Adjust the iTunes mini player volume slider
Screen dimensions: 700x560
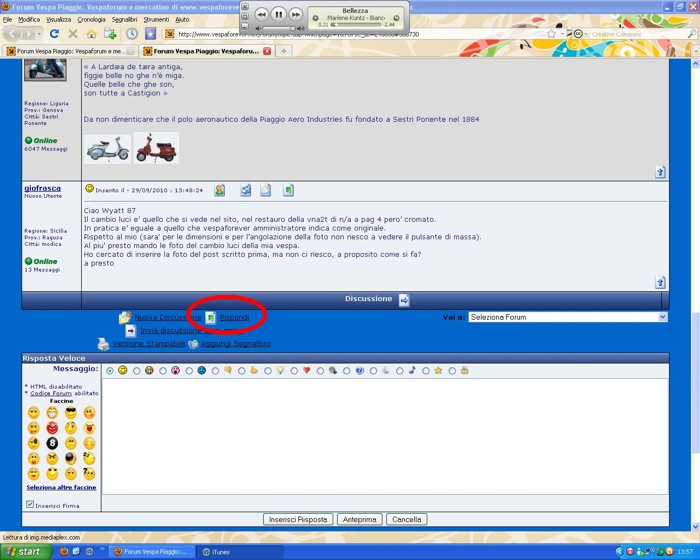click(280, 29)
